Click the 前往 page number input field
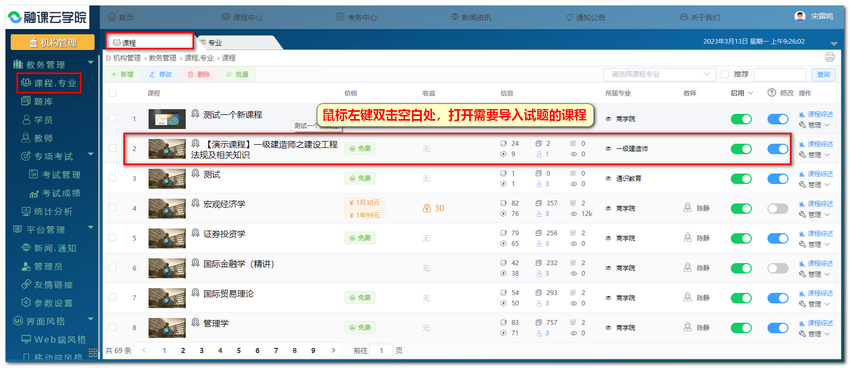The width and height of the screenshot is (850, 368). click(382, 351)
